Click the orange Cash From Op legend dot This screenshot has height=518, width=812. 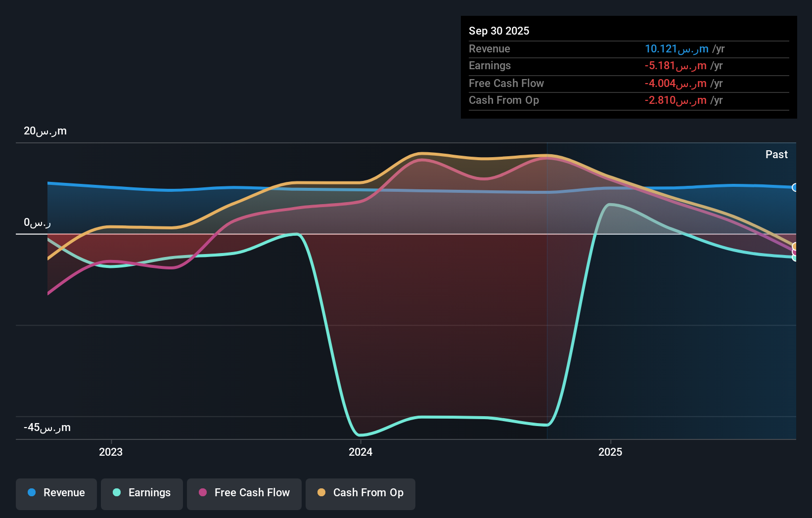pos(321,492)
